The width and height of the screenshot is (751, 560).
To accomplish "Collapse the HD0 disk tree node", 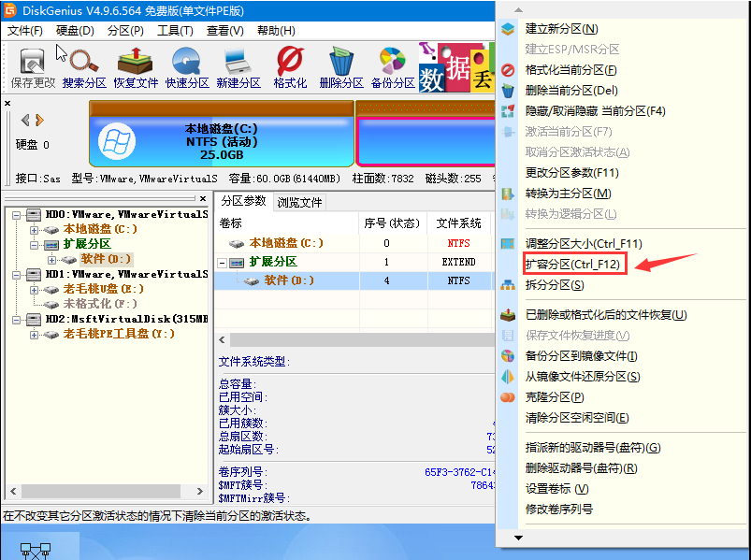I will point(16,215).
